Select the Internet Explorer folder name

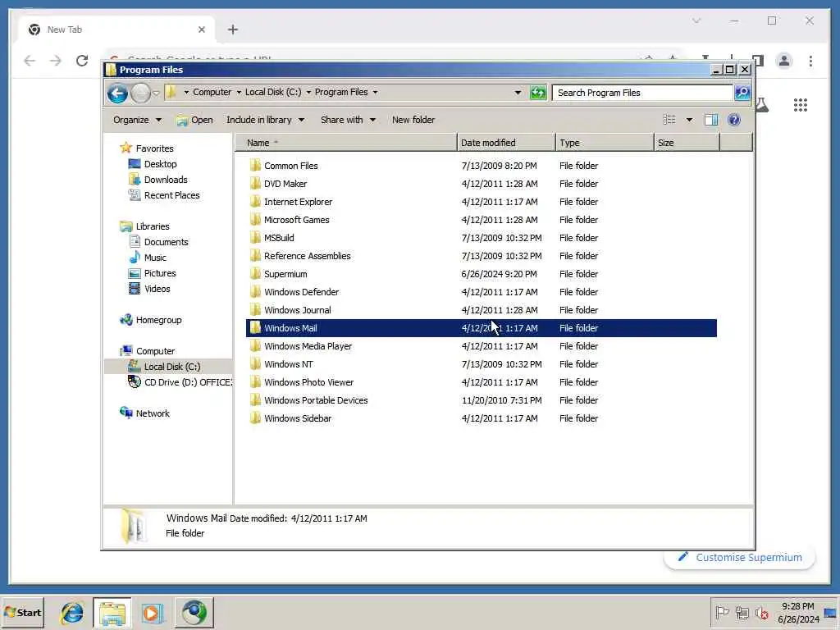tap(298, 202)
